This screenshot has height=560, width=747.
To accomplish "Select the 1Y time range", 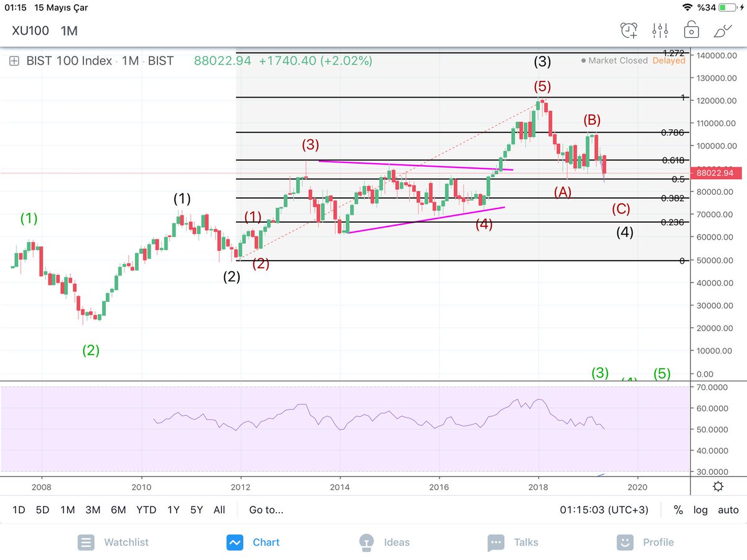I will [x=173, y=510].
